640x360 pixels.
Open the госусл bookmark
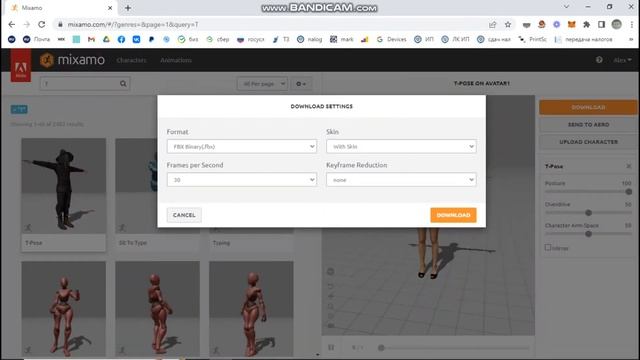click(251, 39)
